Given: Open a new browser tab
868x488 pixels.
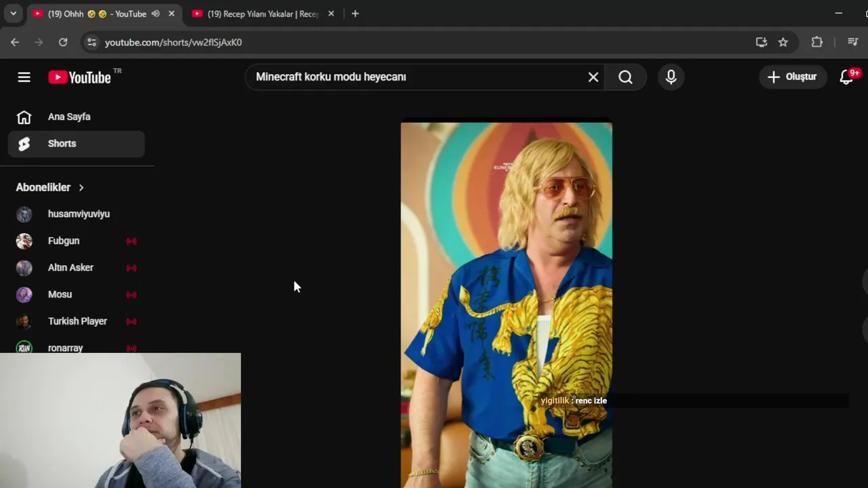Looking at the screenshot, I should (x=355, y=14).
